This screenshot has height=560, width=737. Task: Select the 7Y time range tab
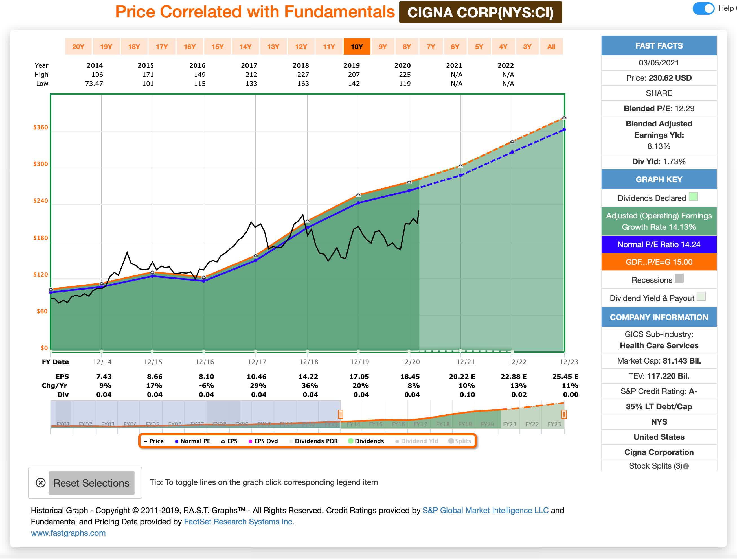pyautogui.click(x=431, y=47)
